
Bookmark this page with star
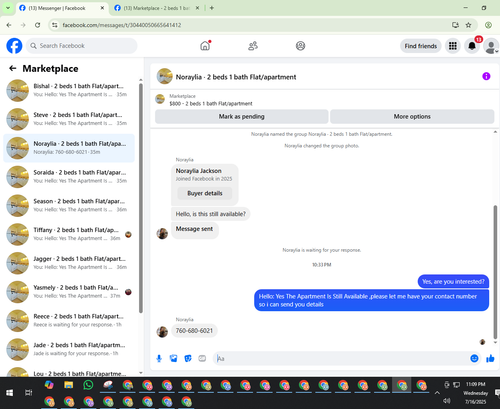click(468, 25)
